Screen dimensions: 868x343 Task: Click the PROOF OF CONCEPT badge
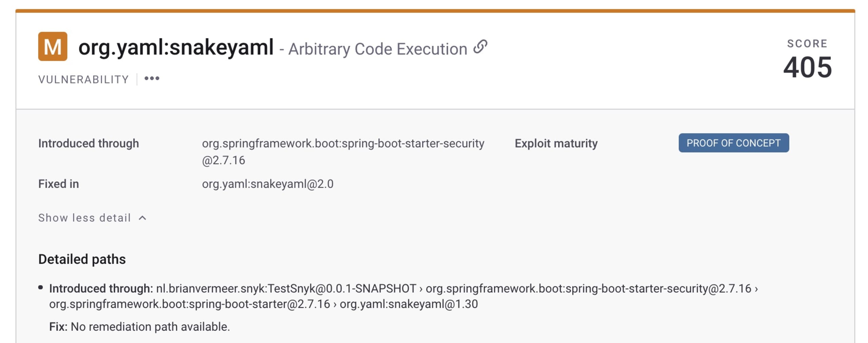[733, 143]
